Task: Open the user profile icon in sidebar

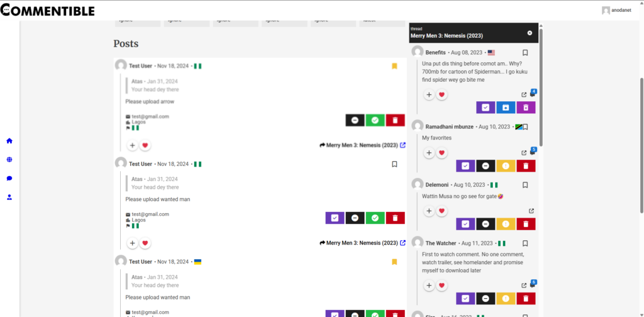Action: [9, 197]
